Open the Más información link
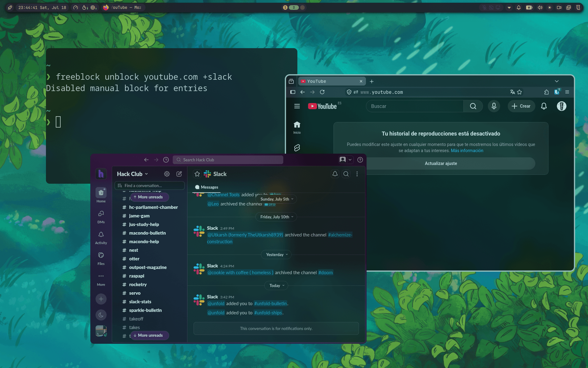The height and width of the screenshot is (368, 588). point(467,151)
